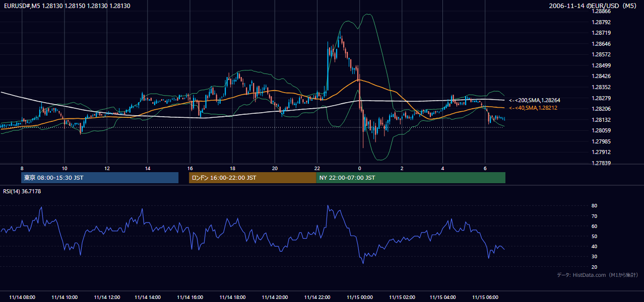Select the ロンドン 16:00-22:00 JST session bar
Viewport: 644px width, 302px height.
coord(252,178)
